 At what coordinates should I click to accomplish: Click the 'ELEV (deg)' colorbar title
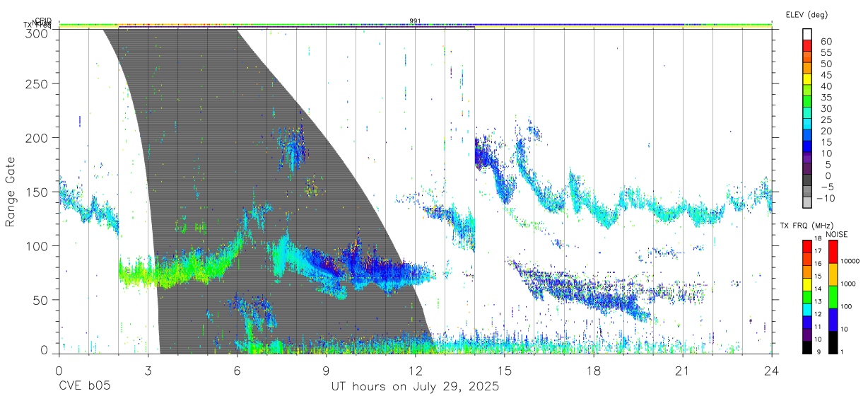pos(807,15)
